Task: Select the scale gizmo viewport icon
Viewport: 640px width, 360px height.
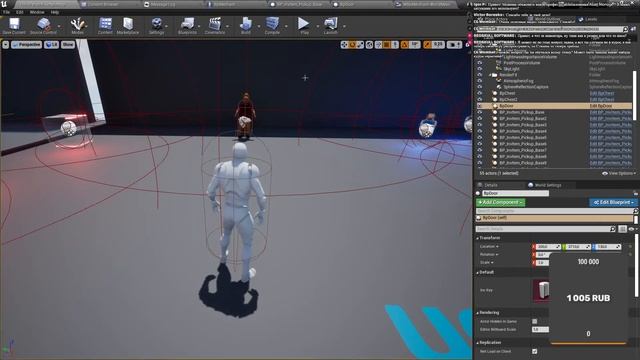Action: click(x=360, y=44)
